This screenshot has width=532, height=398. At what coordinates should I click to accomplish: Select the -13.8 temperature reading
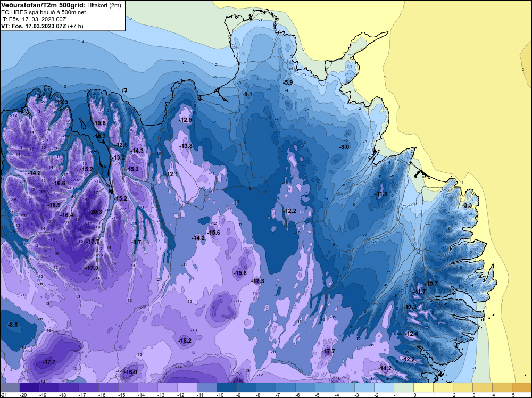pos(186,146)
